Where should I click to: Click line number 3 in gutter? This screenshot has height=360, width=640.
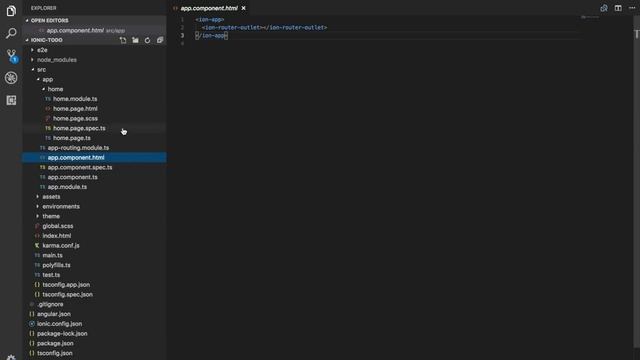[x=182, y=36]
